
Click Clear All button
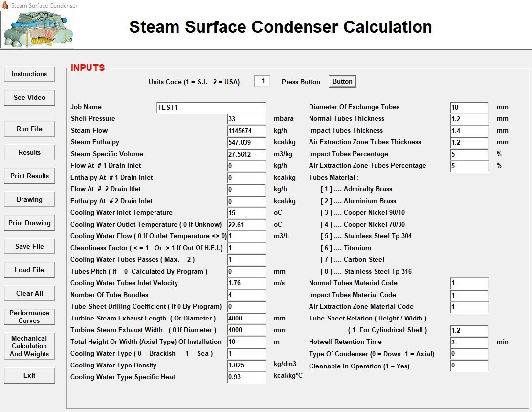coord(29,293)
